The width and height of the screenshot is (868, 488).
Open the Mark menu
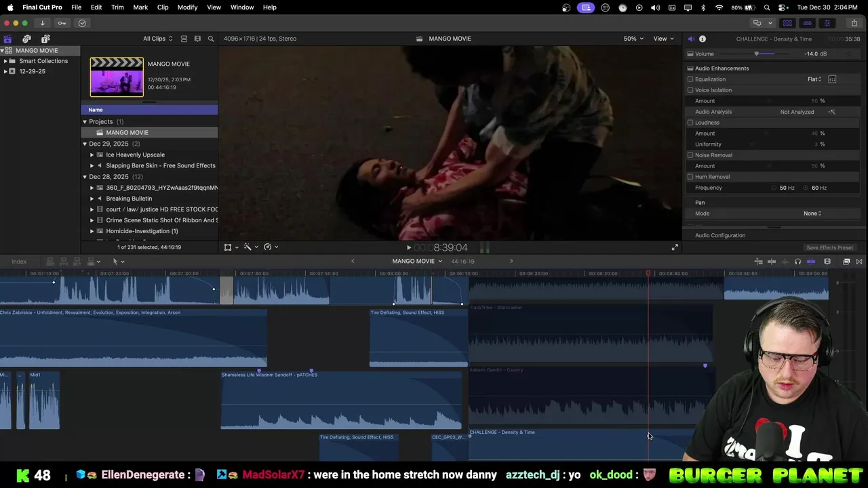[140, 7]
